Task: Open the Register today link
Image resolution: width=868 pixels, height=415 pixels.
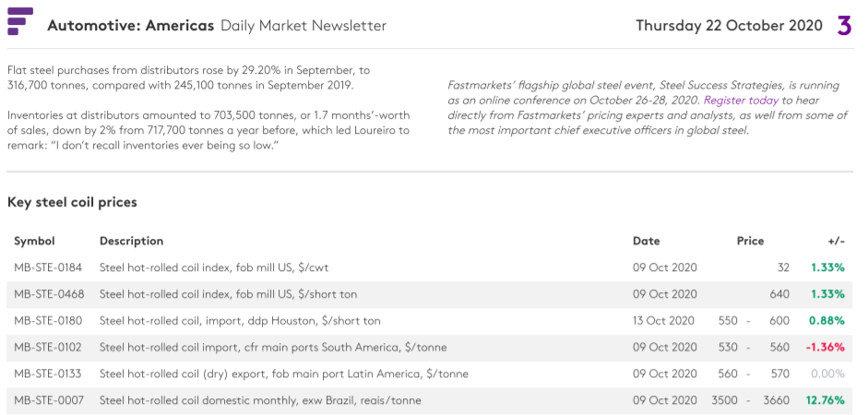Action: [741, 101]
